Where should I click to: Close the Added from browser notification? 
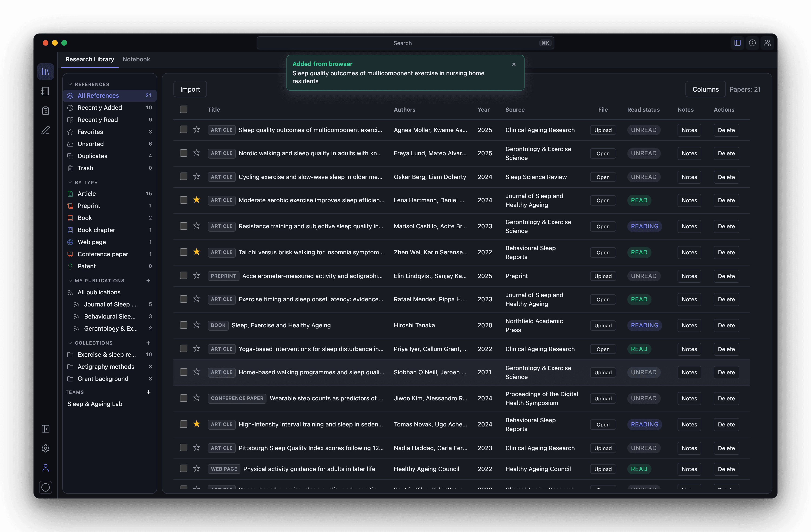coord(514,64)
